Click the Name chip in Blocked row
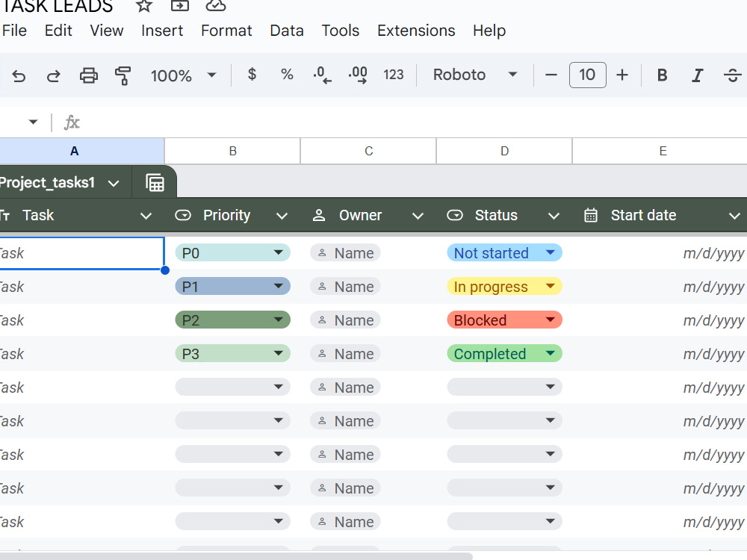 pyautogui.click(x=345, y=320)
